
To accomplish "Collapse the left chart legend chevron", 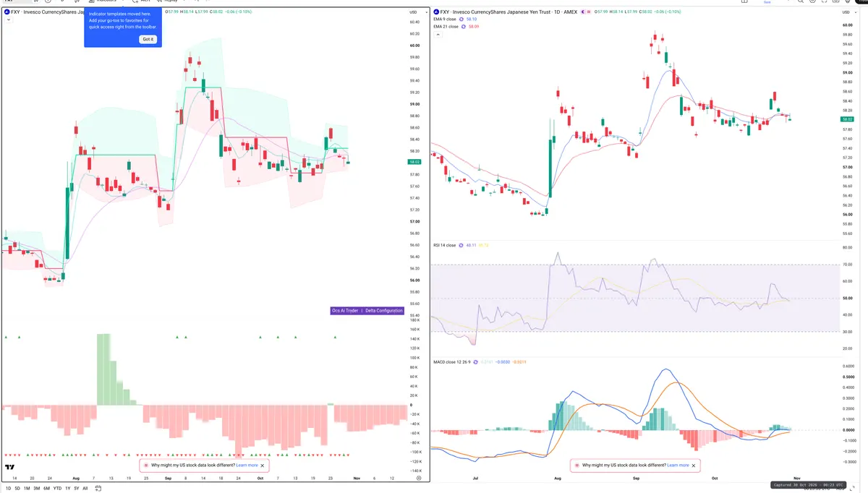I will (x=8, y=20).
